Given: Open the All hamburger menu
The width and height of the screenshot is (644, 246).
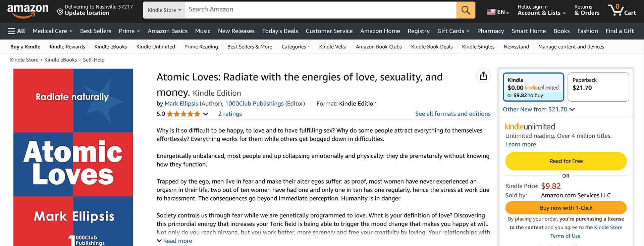Looking at the screenshot, I should (16, 31).
